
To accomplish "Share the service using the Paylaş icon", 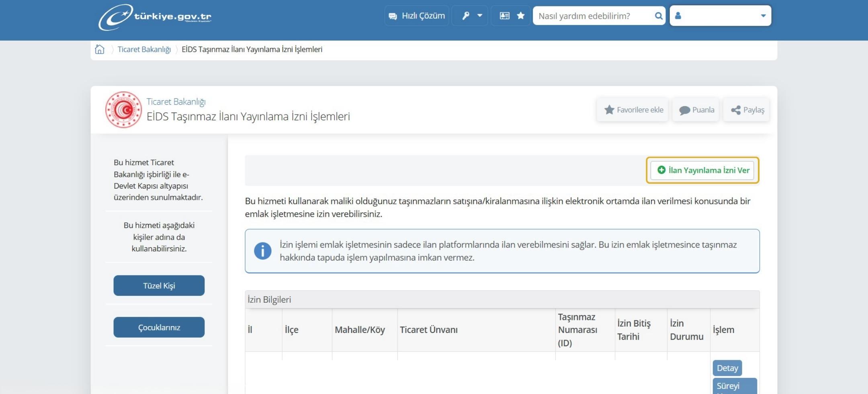I will click(746, 109).
